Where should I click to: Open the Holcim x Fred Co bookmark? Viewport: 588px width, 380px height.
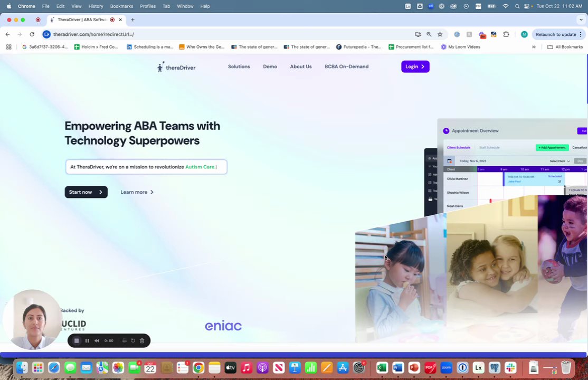click(x=96, y=47)
